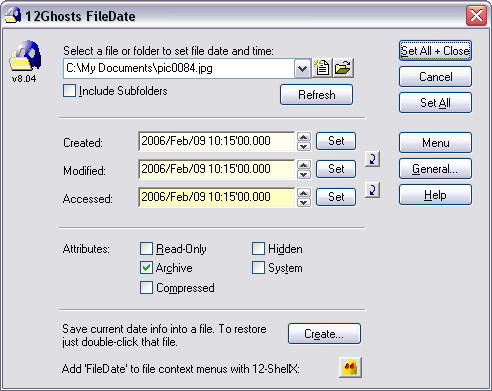Check the Read-Only attribute
492x391 pixels.
point(146,249)
